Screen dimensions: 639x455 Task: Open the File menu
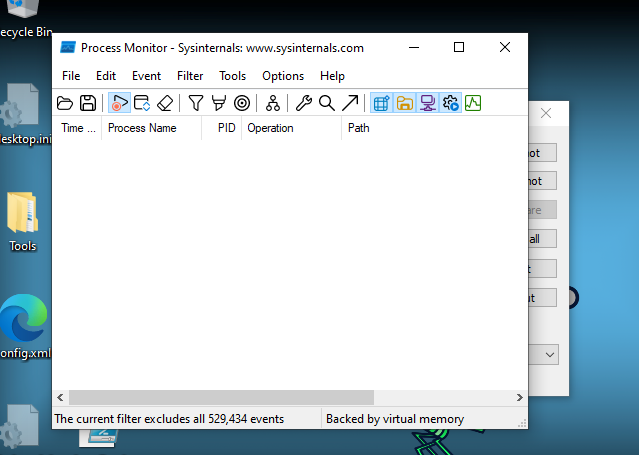click(71, 76)
